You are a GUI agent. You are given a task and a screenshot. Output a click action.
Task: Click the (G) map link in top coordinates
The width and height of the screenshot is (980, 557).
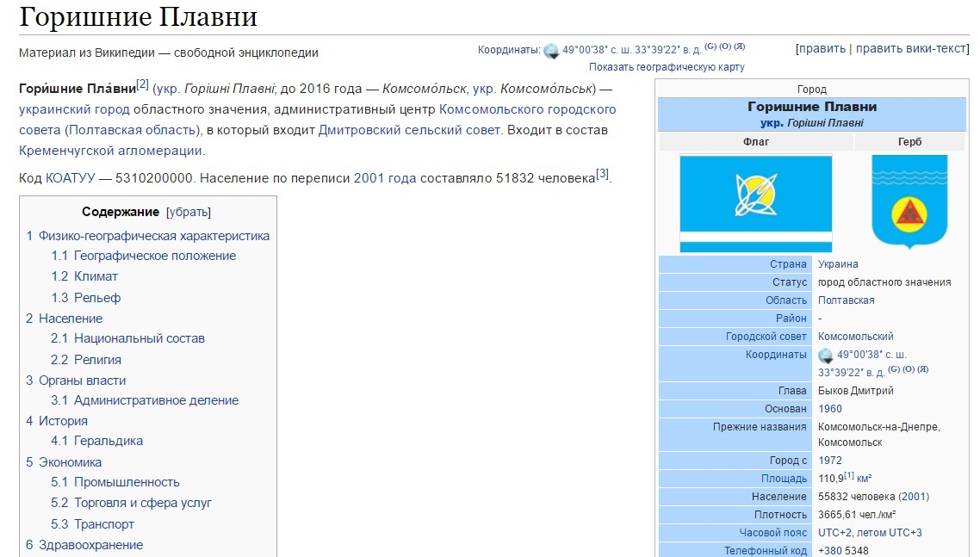tap(710, 46)
